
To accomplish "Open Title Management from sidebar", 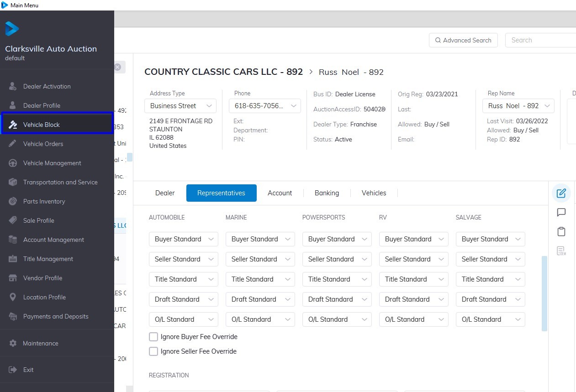I will click(x=48, y=259).
